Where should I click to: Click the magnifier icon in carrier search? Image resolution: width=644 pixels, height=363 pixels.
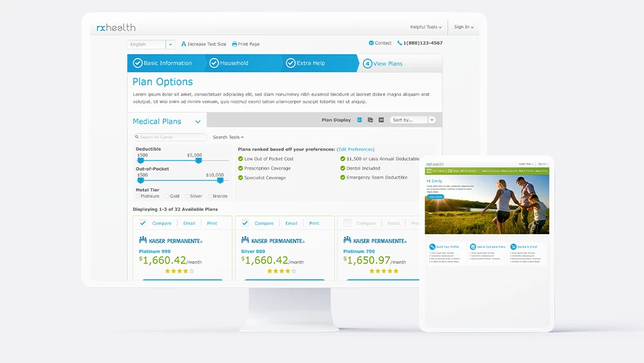137,137
